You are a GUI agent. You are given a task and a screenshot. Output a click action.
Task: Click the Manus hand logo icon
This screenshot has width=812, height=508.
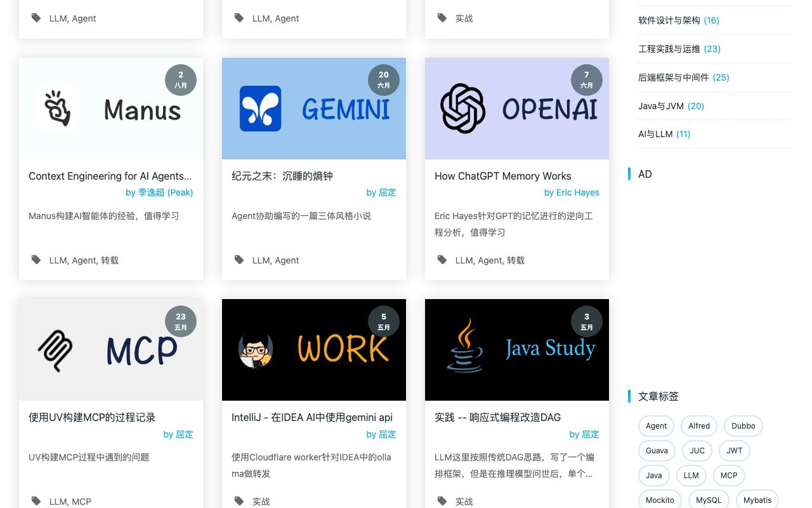pos(58,109)
